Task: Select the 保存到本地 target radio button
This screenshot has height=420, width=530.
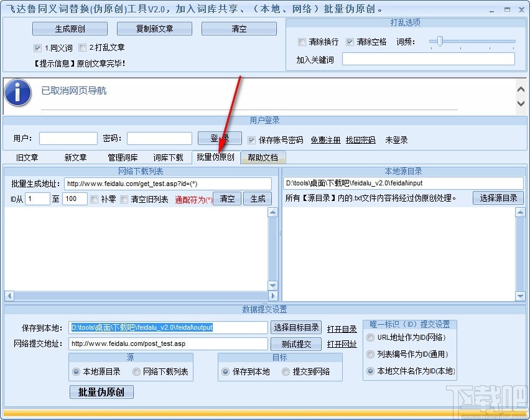Action: 225,371
